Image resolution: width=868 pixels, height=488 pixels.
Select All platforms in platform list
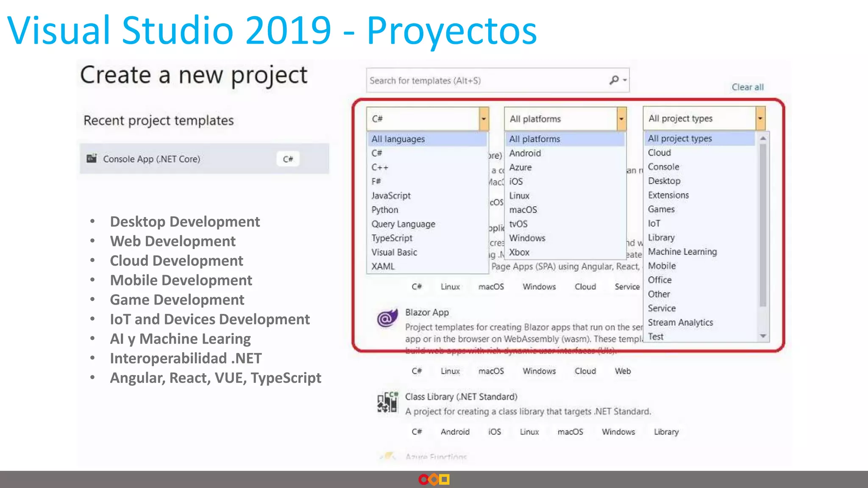point(565,139)
